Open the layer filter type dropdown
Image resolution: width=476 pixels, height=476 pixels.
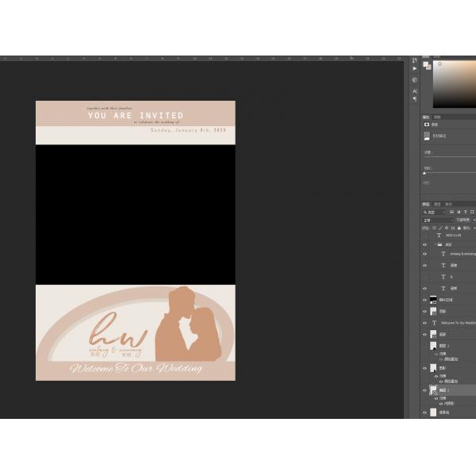433,213
